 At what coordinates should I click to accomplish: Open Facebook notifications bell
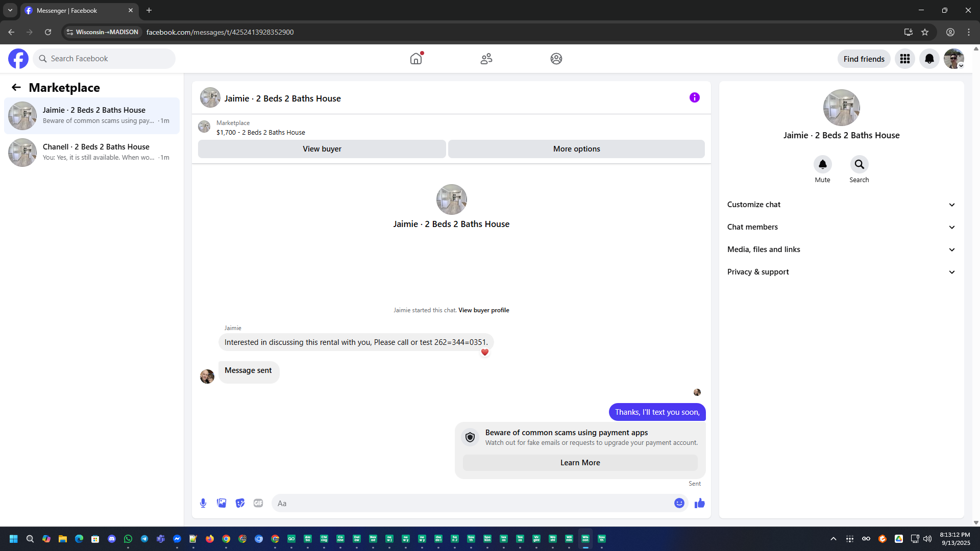[929, 59]
